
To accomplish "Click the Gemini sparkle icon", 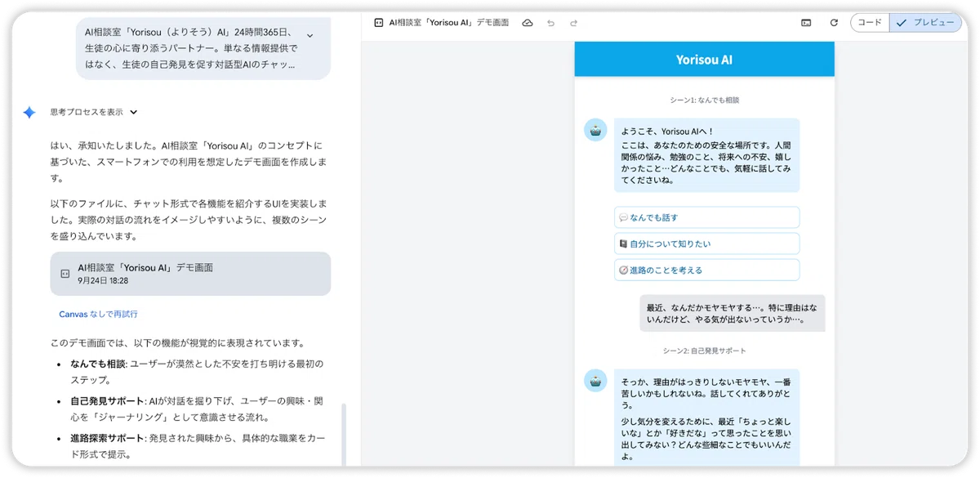I will coord(29,113).
